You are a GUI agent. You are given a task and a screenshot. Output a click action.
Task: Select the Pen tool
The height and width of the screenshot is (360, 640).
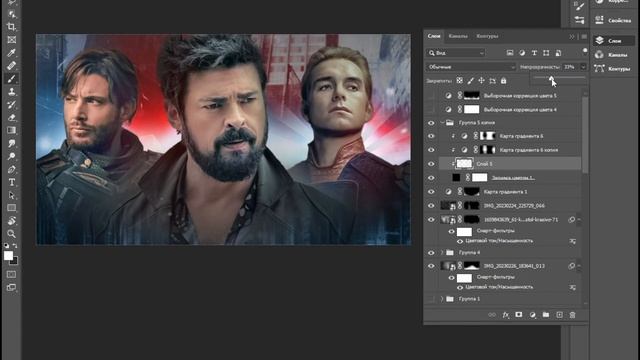click(x=11, y=169)
